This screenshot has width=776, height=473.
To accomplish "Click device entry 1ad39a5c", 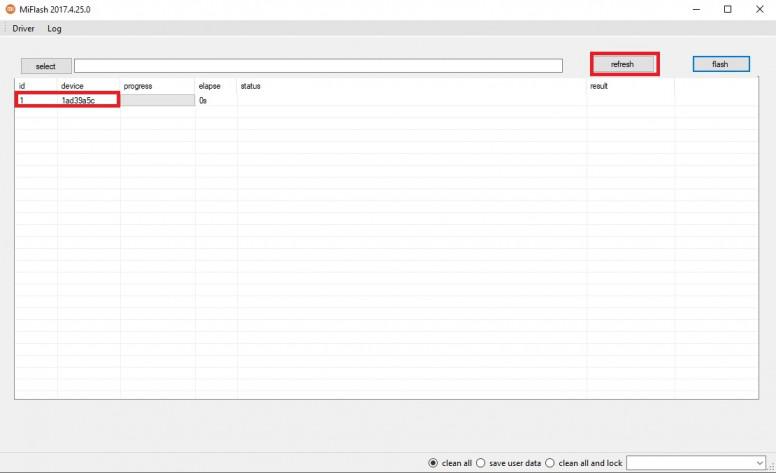I will coord(78,100).
